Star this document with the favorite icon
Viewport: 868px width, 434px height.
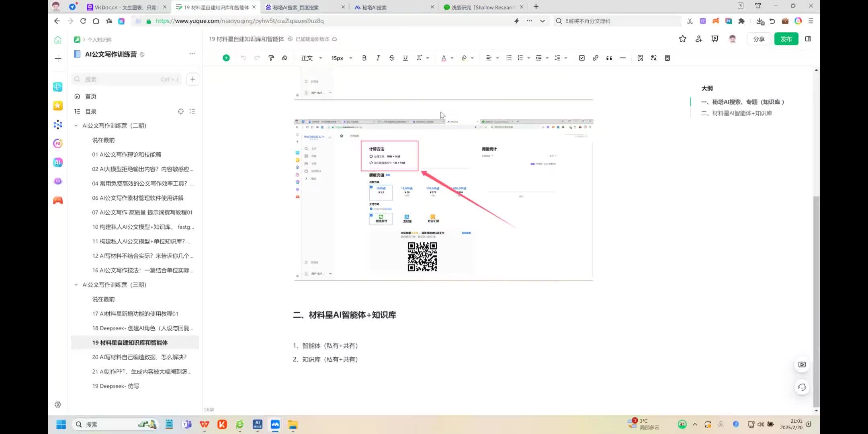(682, 39)
